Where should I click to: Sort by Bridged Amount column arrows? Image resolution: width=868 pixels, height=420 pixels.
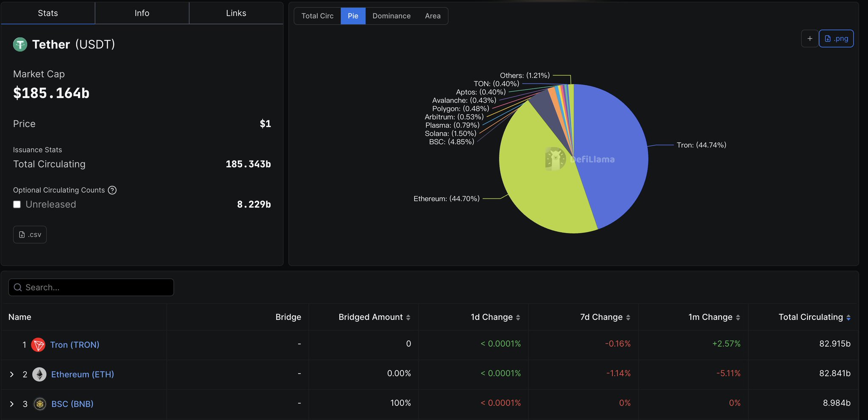[408, 317]
